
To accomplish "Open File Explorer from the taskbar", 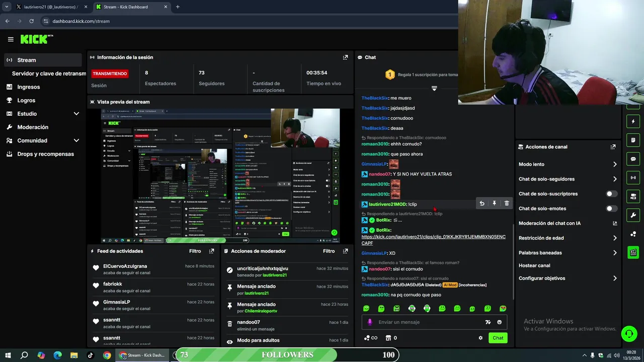I will [73, 355].
